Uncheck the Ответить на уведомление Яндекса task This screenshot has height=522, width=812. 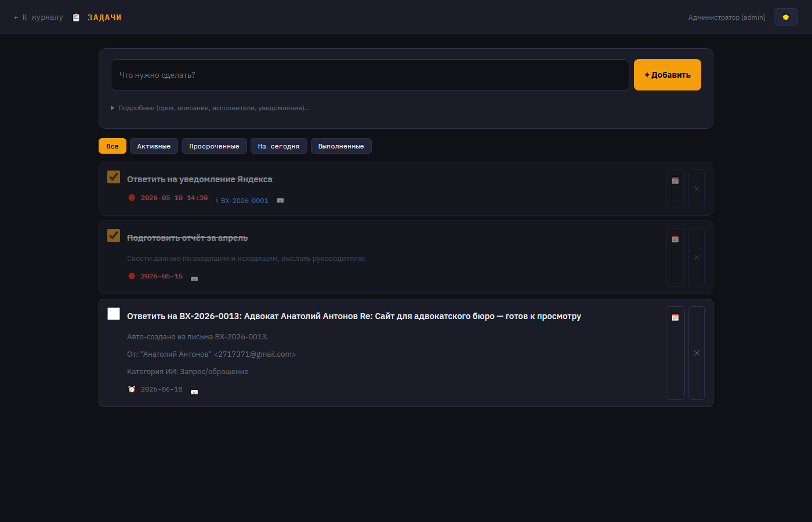tap(114, 177)
